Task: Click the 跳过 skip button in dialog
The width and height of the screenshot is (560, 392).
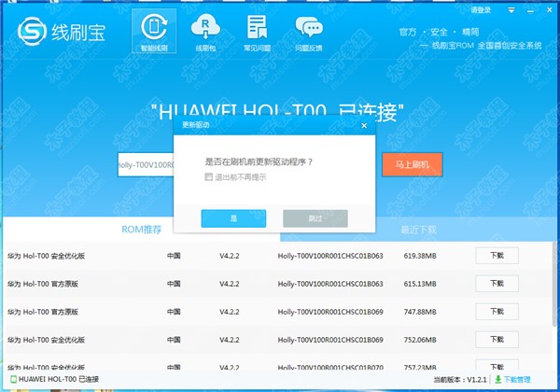Action: (315, 218)
